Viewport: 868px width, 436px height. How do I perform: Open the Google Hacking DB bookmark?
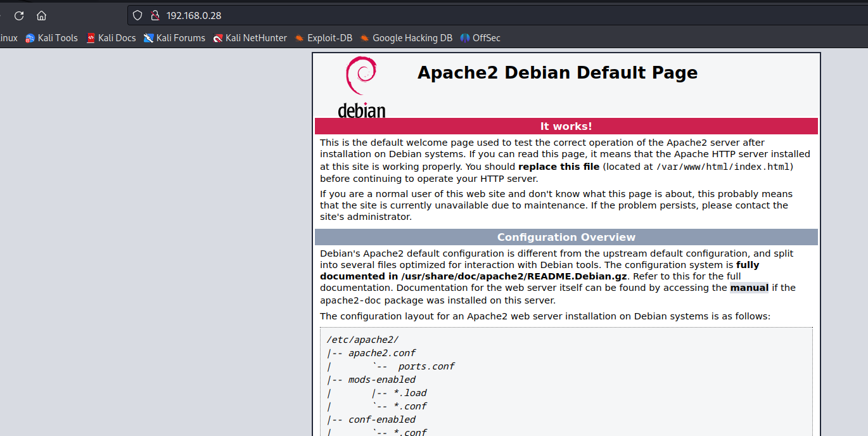pyautogui.click(x=406, y=38)
